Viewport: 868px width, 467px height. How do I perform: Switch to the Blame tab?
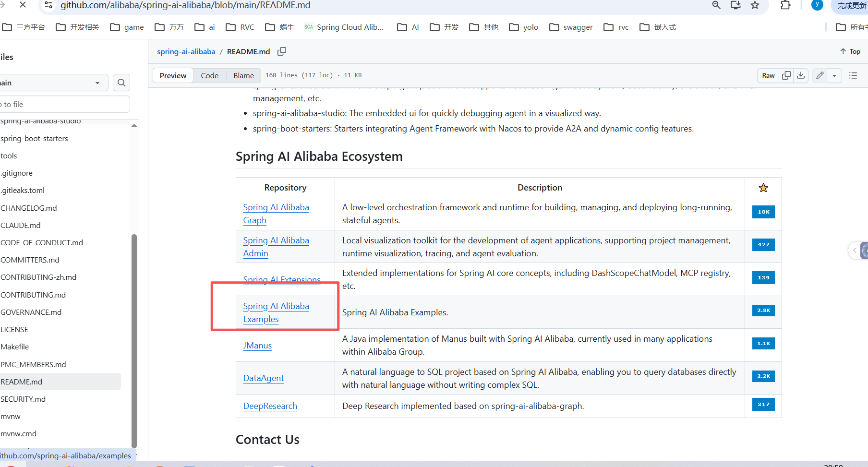[x=244, y=75]
